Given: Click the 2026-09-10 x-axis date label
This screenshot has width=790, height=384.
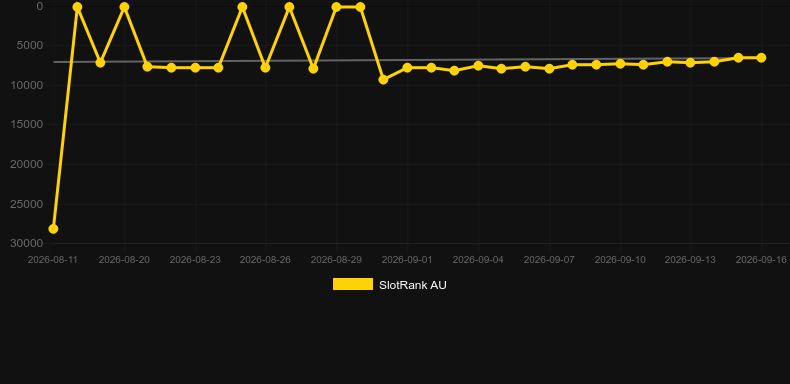Looking at the screenshot, I should coord(620,260).
